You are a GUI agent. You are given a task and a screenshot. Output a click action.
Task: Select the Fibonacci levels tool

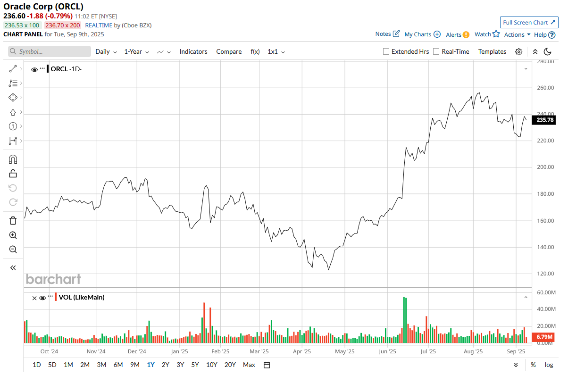tap(13, 83)
